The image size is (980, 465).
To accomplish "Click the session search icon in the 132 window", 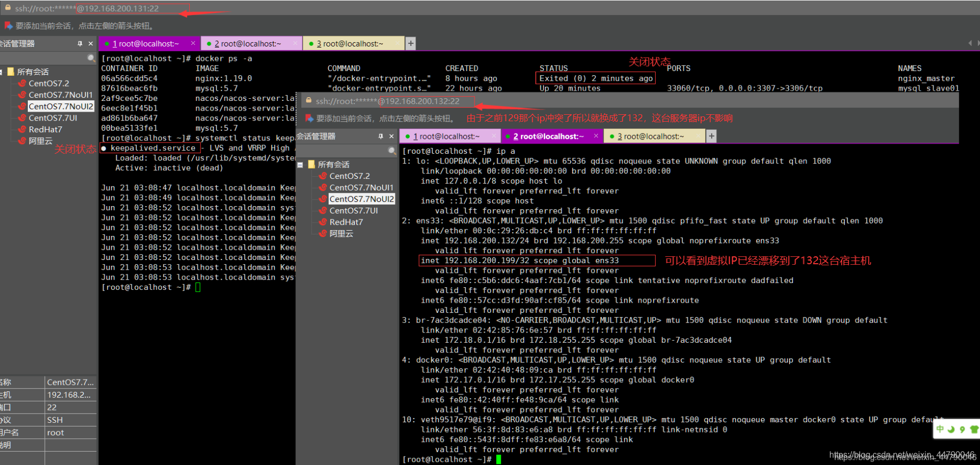I will point(392,151).
